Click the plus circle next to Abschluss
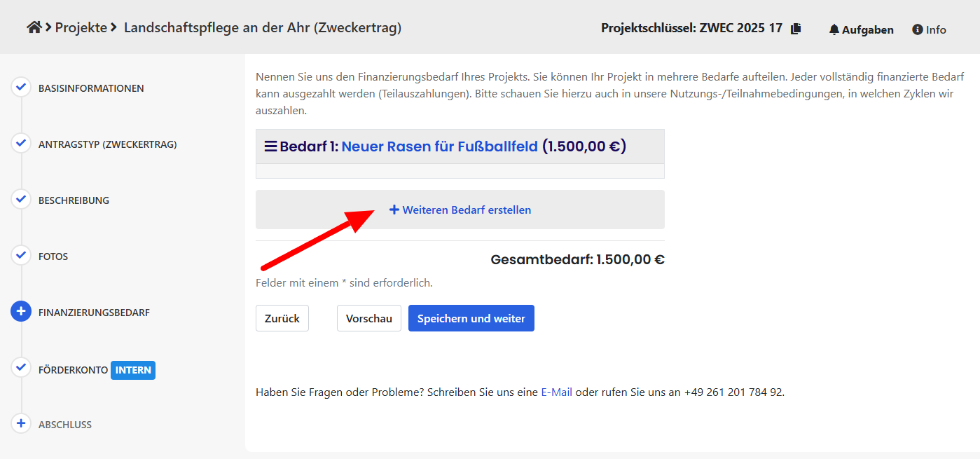Screen dimensions: 980x459 (21, 424)
